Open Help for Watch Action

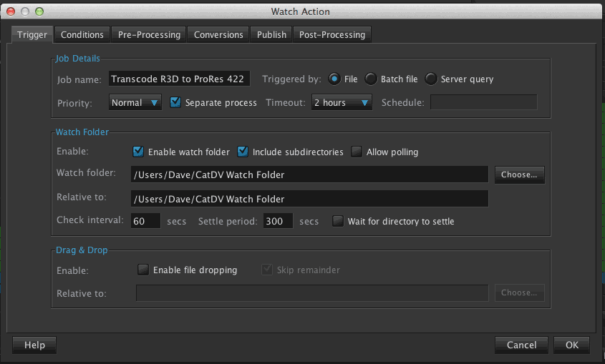[x=34, y=345]
